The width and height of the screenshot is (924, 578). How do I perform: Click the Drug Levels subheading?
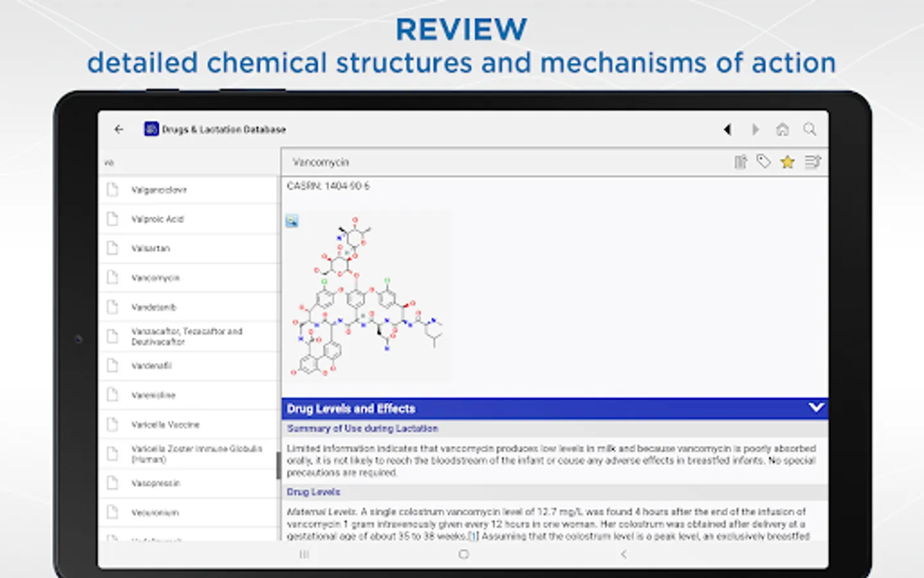313,492
